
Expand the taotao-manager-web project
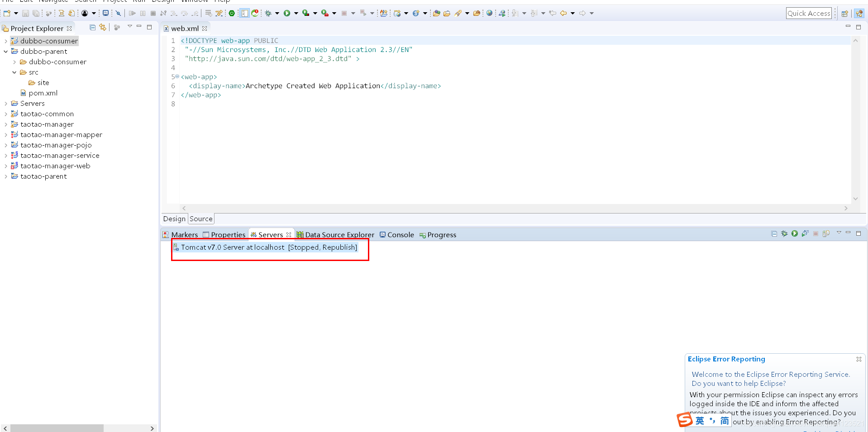[x=5, y=166]
